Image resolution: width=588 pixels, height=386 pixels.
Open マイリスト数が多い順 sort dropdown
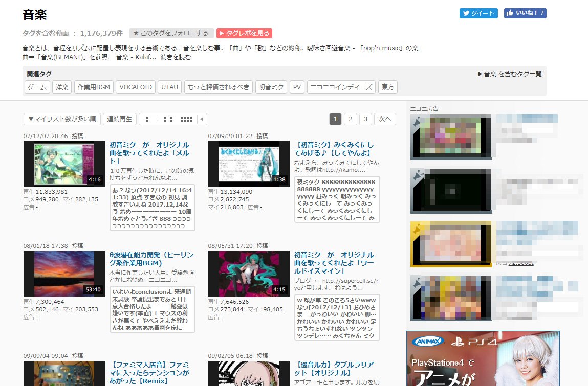pyautogui.click(x=62, y=119)
